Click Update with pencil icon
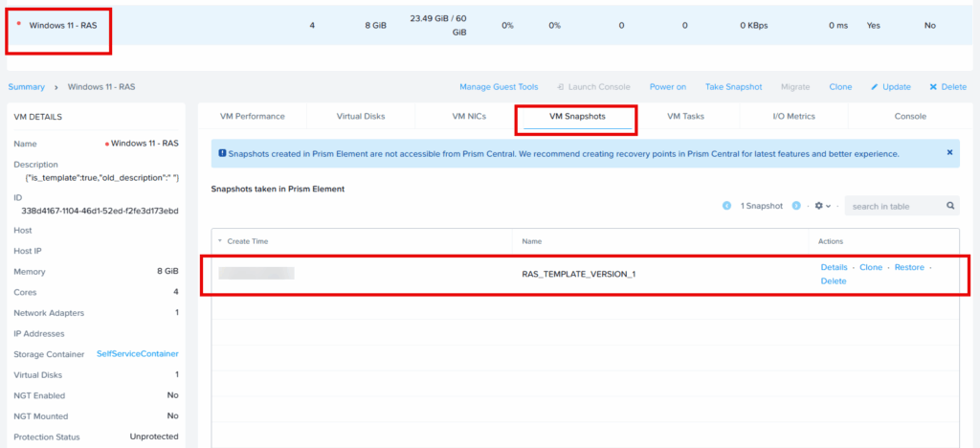 pos(891,87)
